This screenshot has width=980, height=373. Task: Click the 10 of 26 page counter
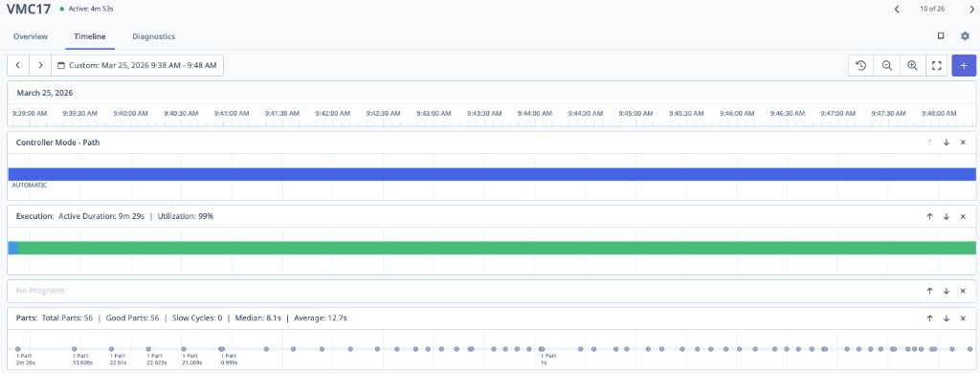tap(932, 10)
